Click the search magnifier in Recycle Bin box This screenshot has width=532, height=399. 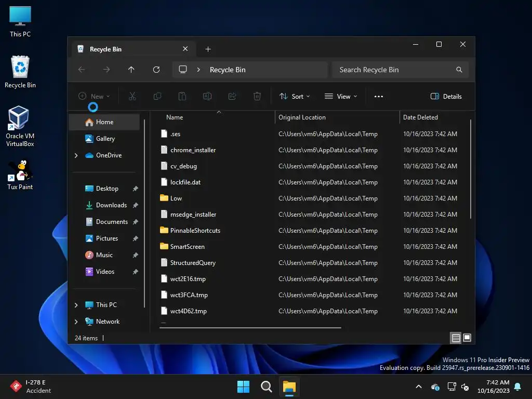459,70
